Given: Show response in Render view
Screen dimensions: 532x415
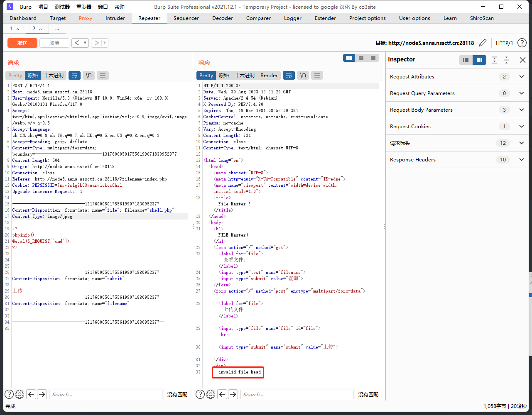Looking at the screenshot, I should [x=269, y=75].
